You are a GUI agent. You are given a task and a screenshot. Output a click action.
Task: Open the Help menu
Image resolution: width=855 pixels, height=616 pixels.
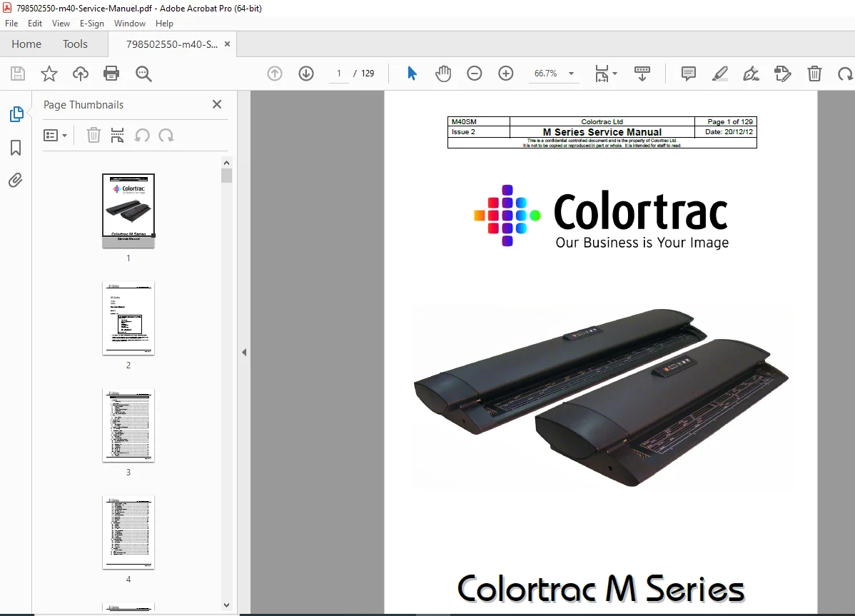tap(164, 24)
